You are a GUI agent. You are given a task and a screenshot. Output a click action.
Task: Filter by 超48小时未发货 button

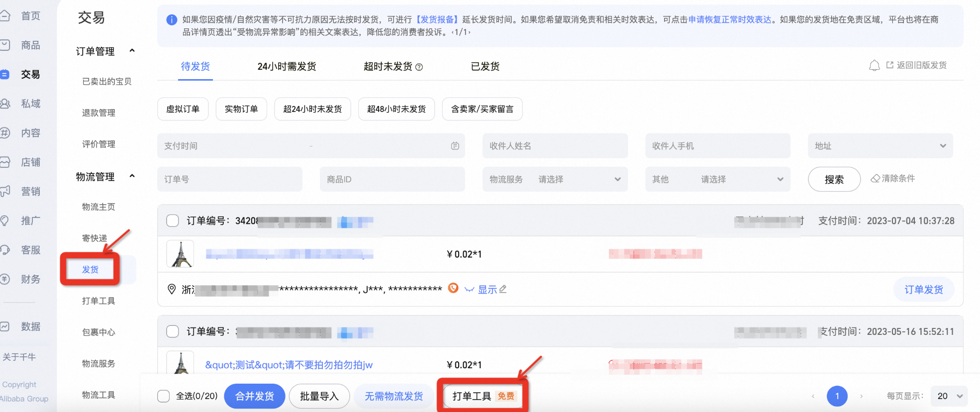[396, 109]
